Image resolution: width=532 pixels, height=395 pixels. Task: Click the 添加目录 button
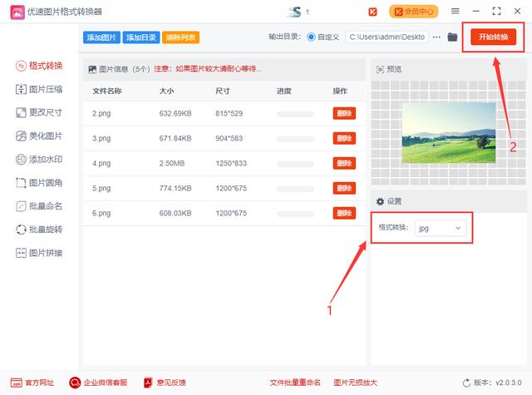click(140, 37)
